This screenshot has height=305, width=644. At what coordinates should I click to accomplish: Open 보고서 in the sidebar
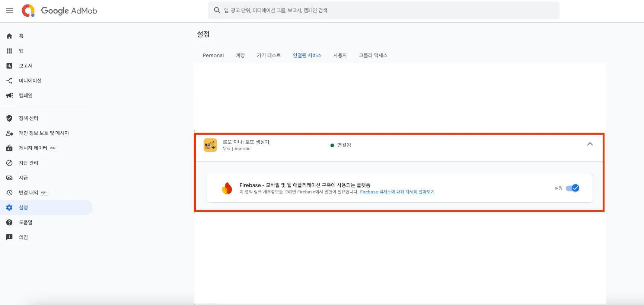(26, 66)
